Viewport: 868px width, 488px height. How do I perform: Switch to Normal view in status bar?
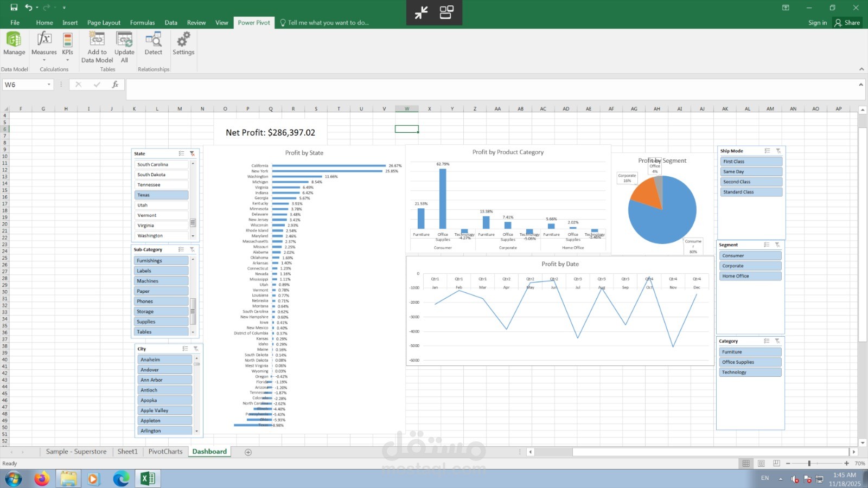746,464
